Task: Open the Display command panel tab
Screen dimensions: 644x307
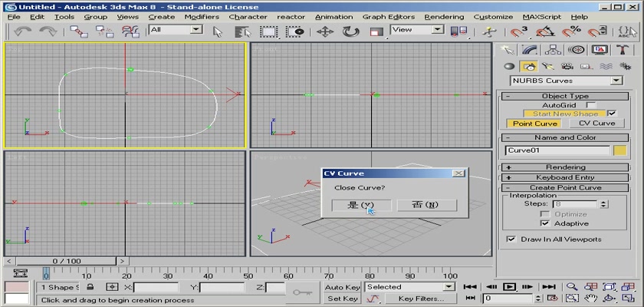Action: click(x=600, y=50)
